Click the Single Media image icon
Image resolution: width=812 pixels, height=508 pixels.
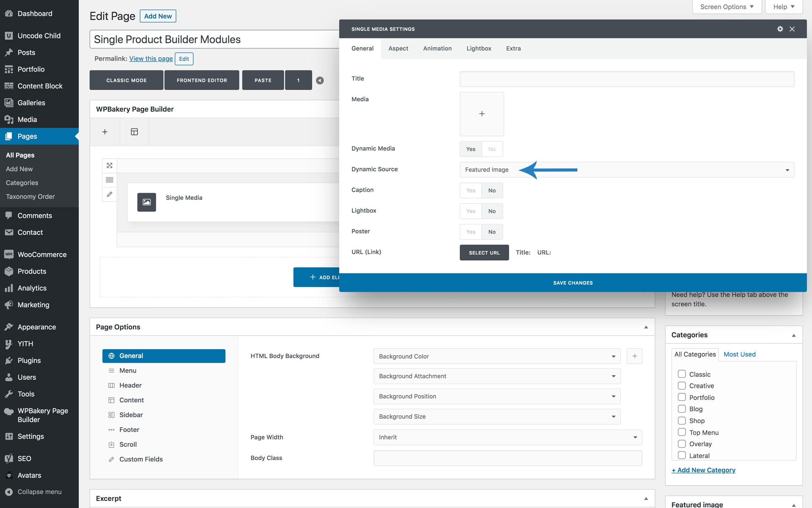click(x=146, y=202)
